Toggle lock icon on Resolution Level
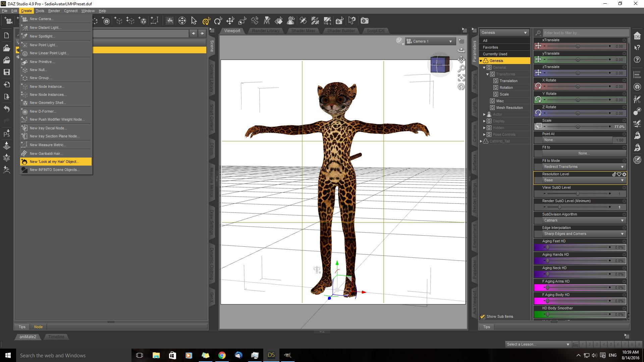The width and height of the screenshot is (644, 362). [x=614, y=174]
